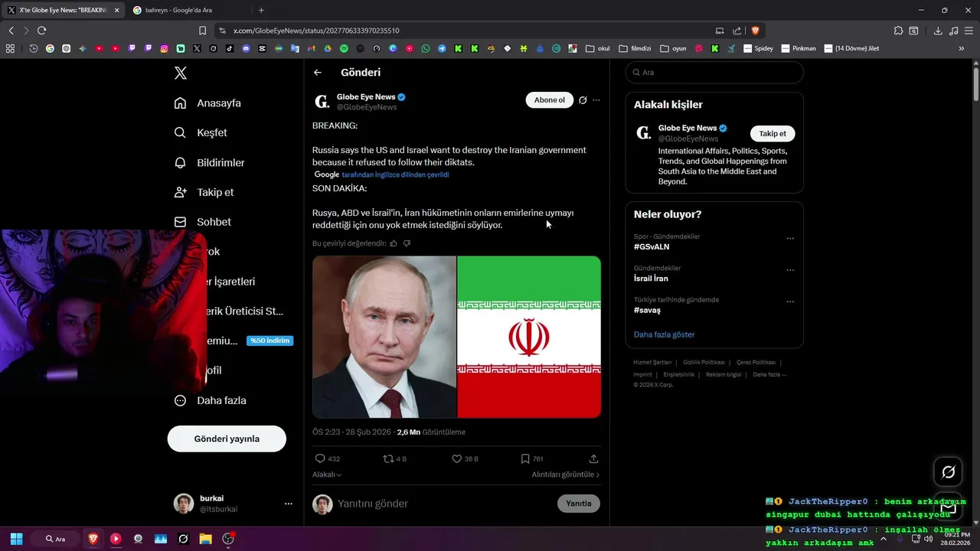The width and height of the screenshot is (980, 551).
Task: Expand the Alakalı sort dropdown
Action: (x=327, y=474)
